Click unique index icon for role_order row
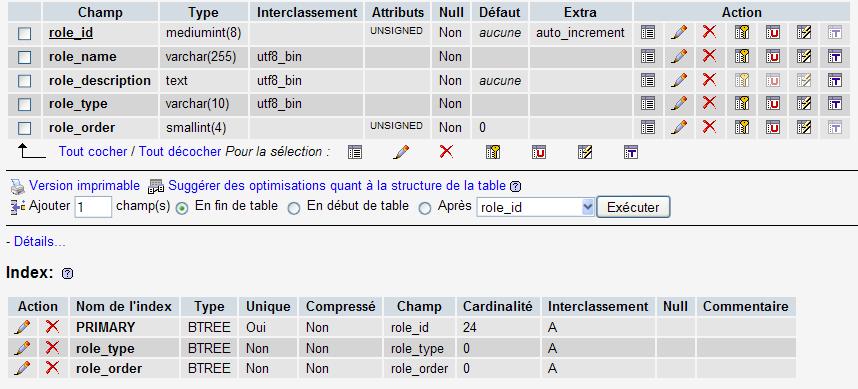The width and height of the screenshot is (858, 389). 773,127
